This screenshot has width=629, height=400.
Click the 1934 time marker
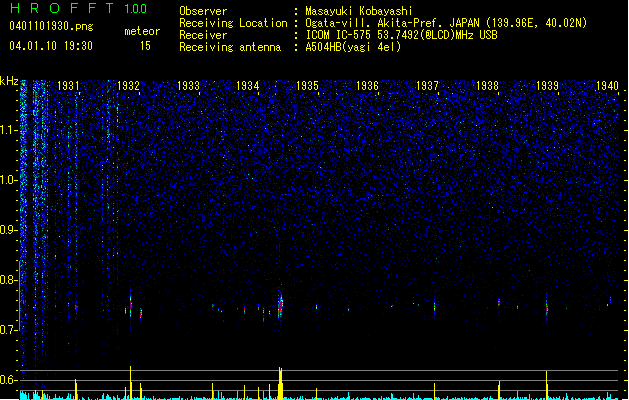[x=248, y=86]
